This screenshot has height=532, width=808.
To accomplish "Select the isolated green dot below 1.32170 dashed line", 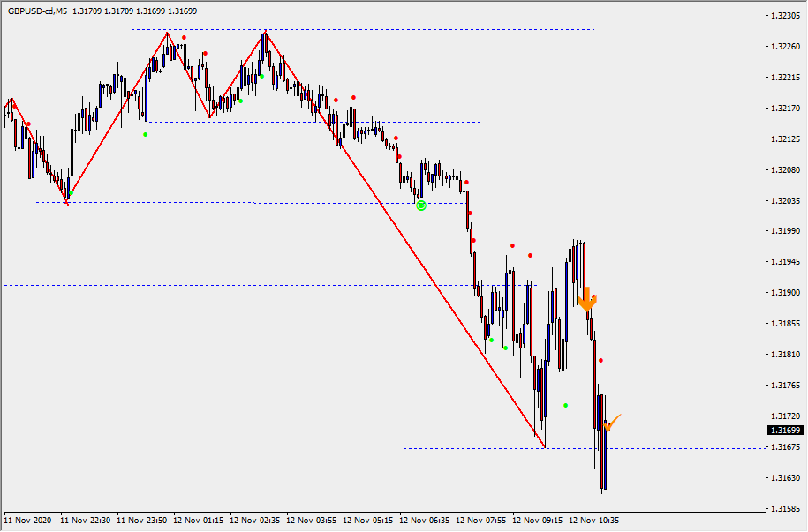I will (146, 134).
